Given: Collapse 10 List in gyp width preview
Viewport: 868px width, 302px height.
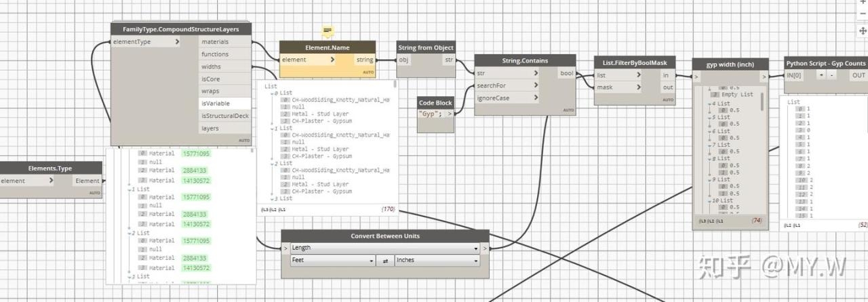Looking at the screenshot, I should click(x=709, y=201).
